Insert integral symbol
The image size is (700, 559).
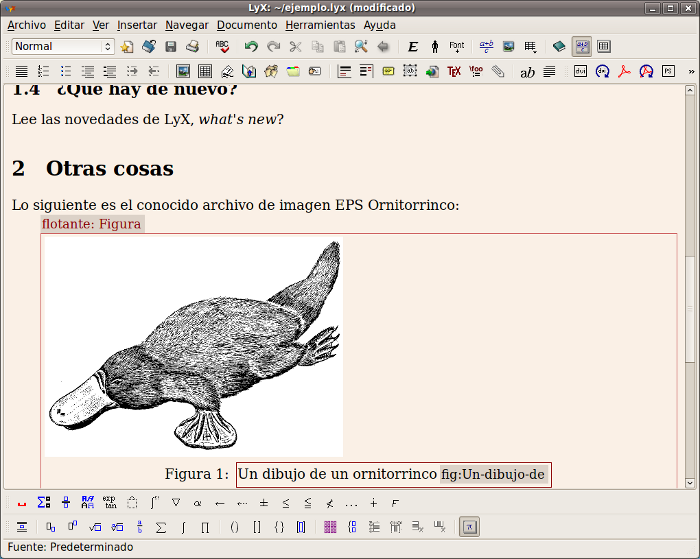tap(183, 527)
